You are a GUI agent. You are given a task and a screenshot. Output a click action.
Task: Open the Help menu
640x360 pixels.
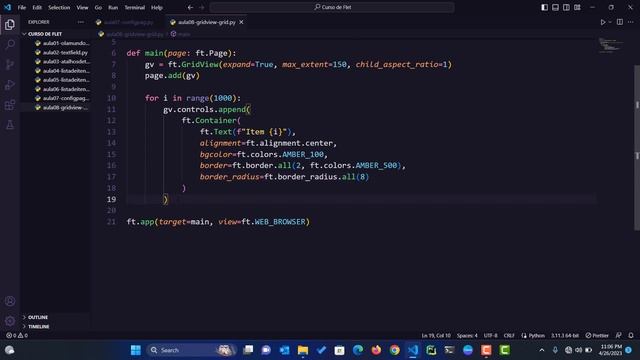pos(157,7)
